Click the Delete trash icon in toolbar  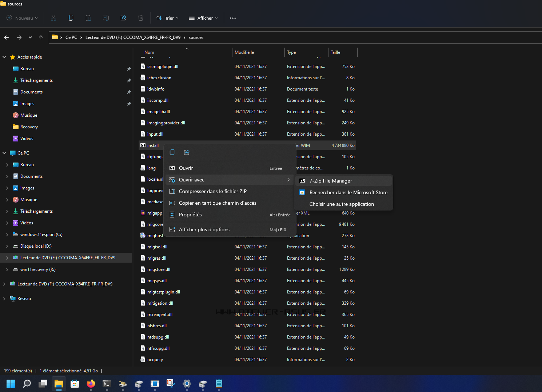click(141, 18)
